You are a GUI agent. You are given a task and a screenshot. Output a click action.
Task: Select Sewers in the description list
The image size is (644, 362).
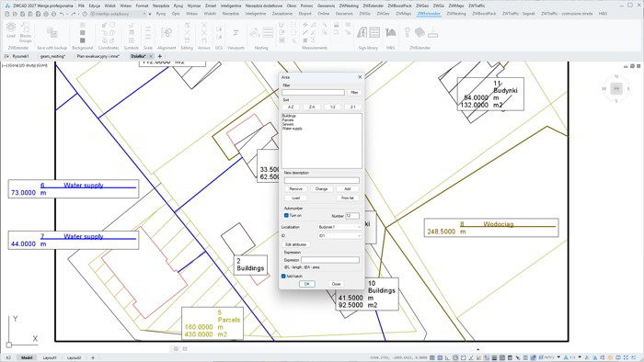pos(288,124)
